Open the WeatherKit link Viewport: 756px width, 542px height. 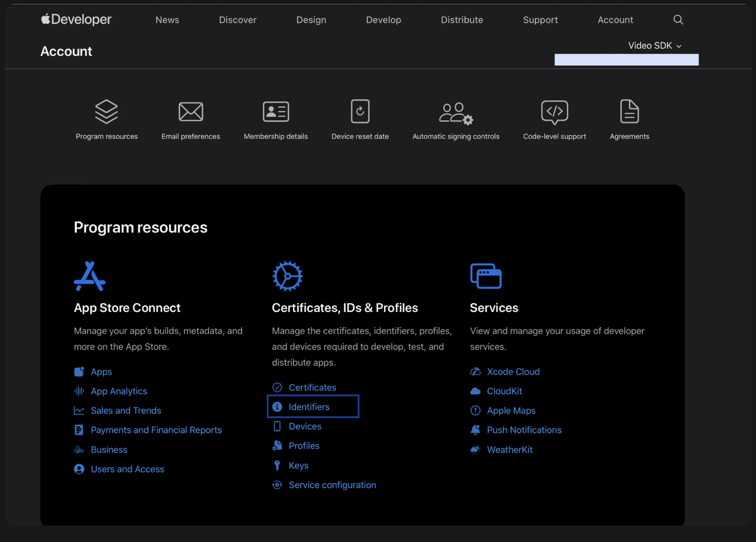[510, 450]
